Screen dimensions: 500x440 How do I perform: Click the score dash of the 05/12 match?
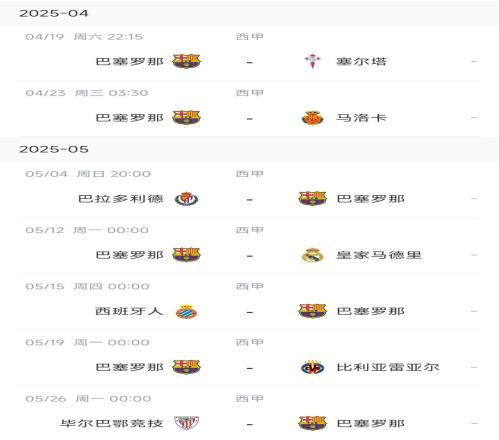click(250, 256)
